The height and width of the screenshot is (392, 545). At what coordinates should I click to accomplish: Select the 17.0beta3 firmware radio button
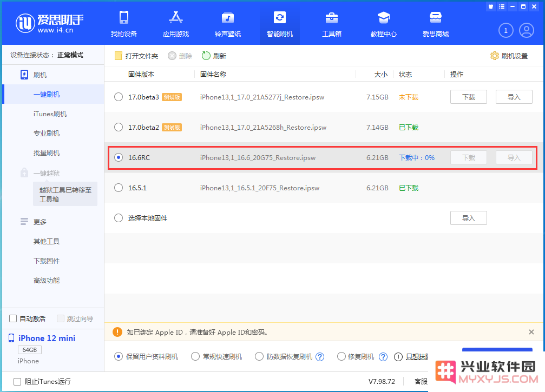119,97
